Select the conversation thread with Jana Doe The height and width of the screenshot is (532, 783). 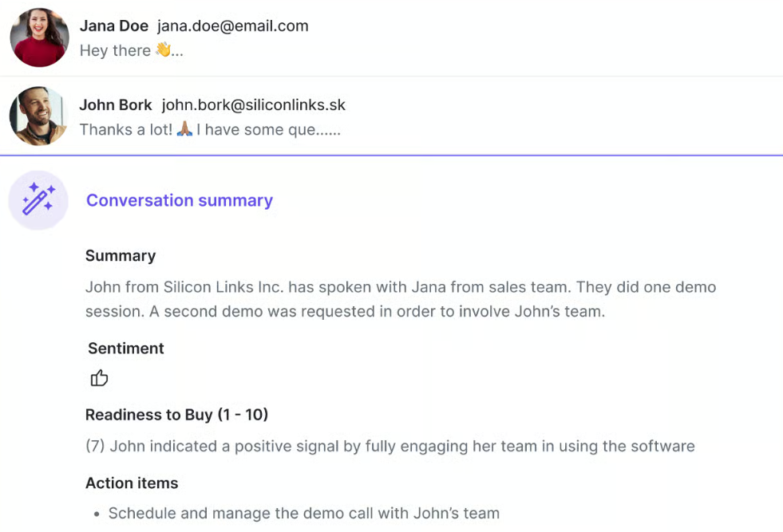click(319, 37)
